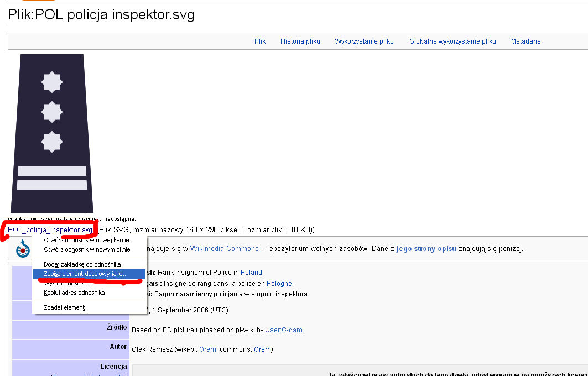
Task: Select 'Kopiuj adres odnośnika' menu entry
Action: pyautogui.click(x=74, y=293)
